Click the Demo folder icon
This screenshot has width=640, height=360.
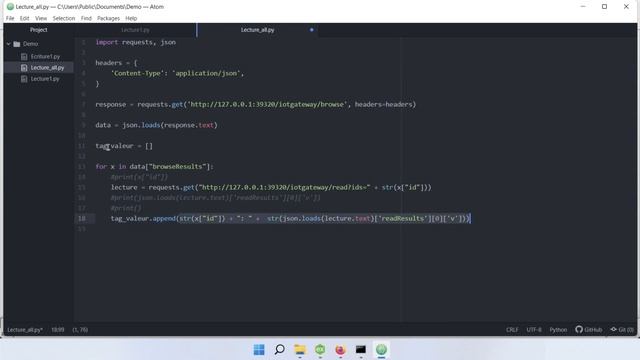pos(17,44)
